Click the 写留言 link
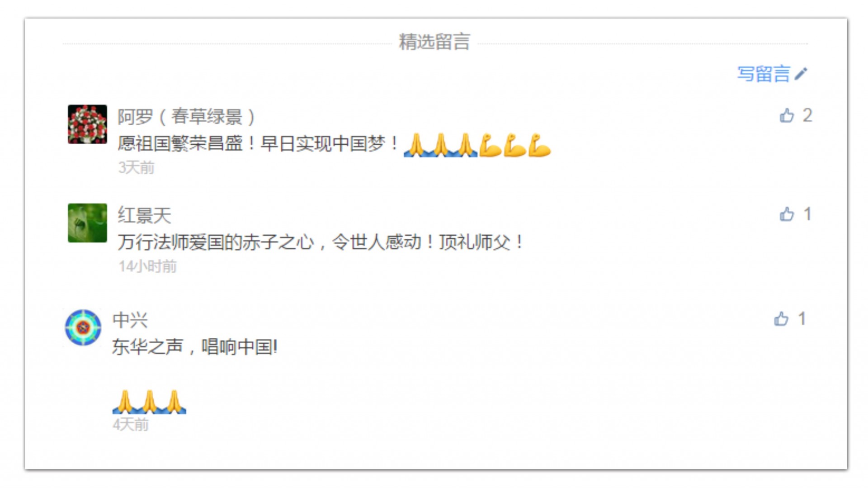 [763, 74]
